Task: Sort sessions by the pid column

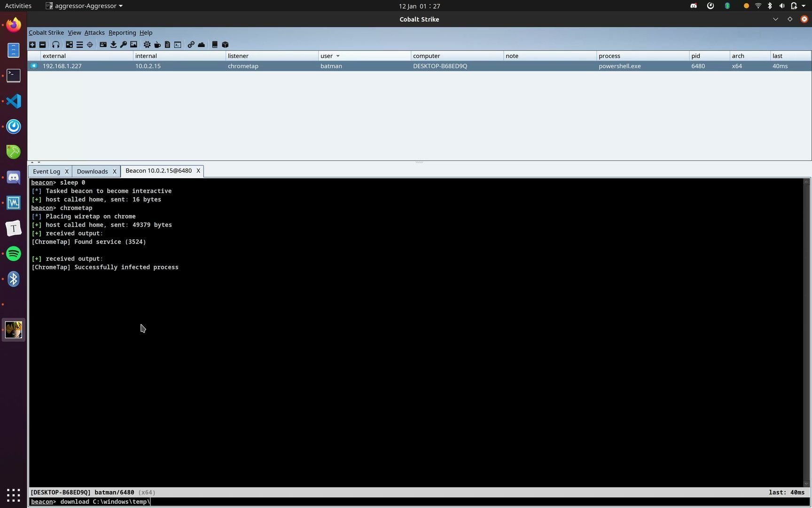Action: [709, 56]
